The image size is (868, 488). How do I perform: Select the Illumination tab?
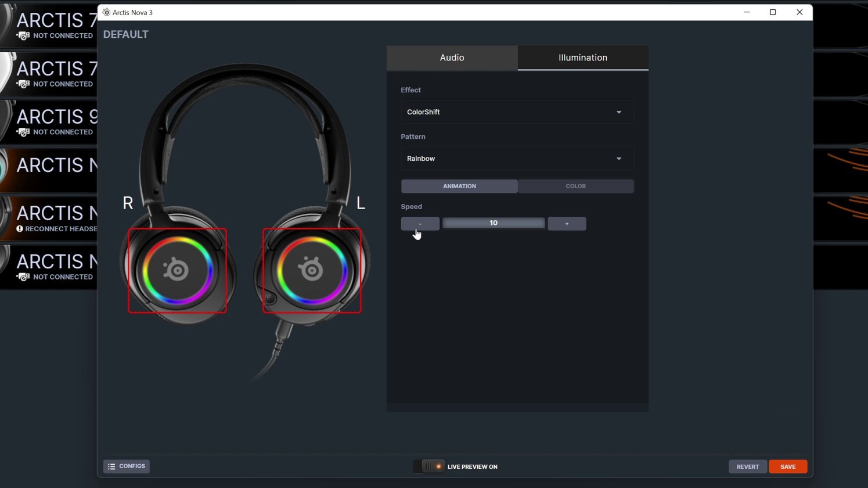click(583, 58)
